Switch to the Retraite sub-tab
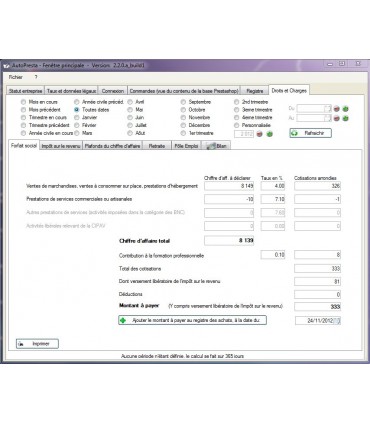370x423 pixels. click(157, 146)
